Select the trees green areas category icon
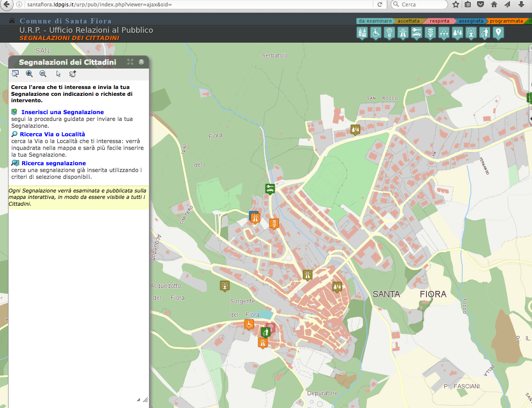Screen dimensions: 532x408 click(x=458, y=33)
